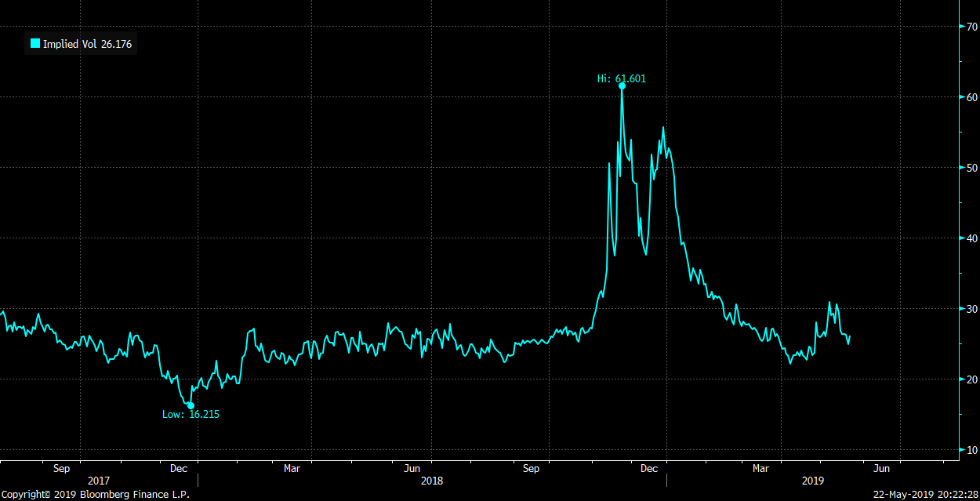Click the Dec label before 2019
980x501 pixels.
point(649,469)
